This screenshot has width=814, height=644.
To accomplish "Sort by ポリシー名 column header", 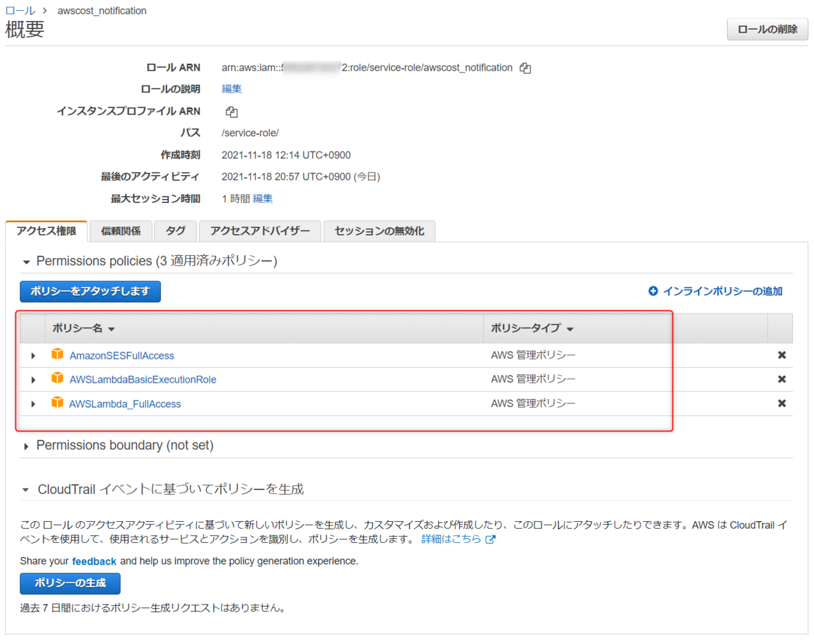I will coord(83,328).
